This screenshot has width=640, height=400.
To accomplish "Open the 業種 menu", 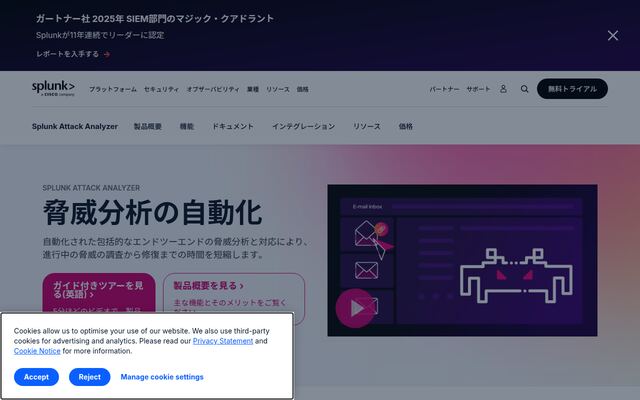I will coord(253,89).
